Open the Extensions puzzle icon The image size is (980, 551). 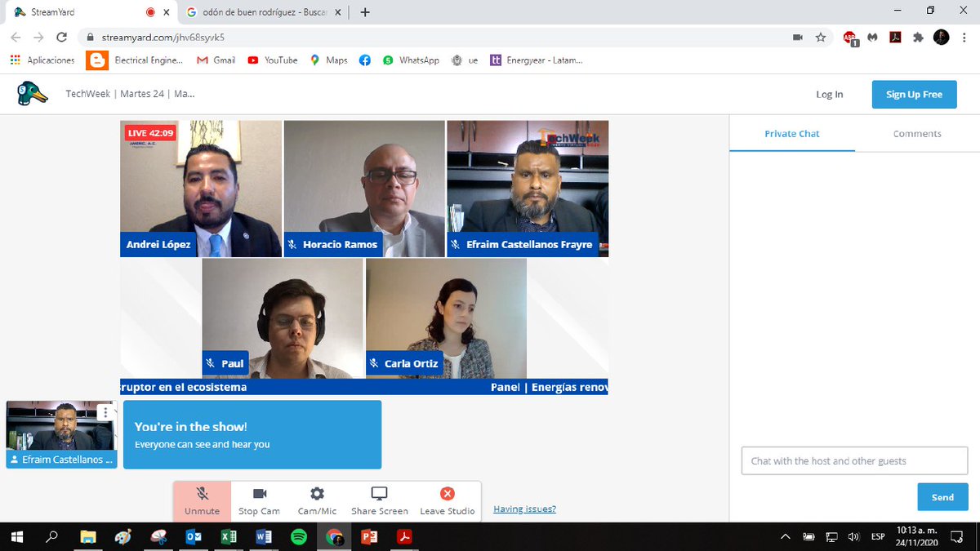(919, 38)
